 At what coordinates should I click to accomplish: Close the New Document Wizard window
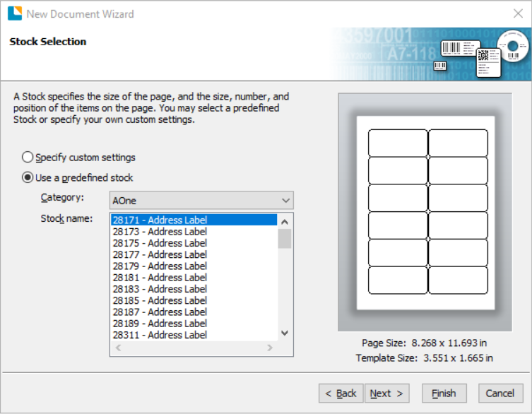pos(518,13)
